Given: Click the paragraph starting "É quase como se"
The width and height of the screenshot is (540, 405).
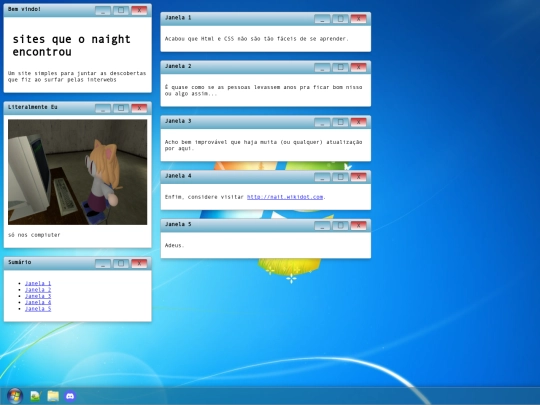Looking at the screenshot, I should pos(263,90).
